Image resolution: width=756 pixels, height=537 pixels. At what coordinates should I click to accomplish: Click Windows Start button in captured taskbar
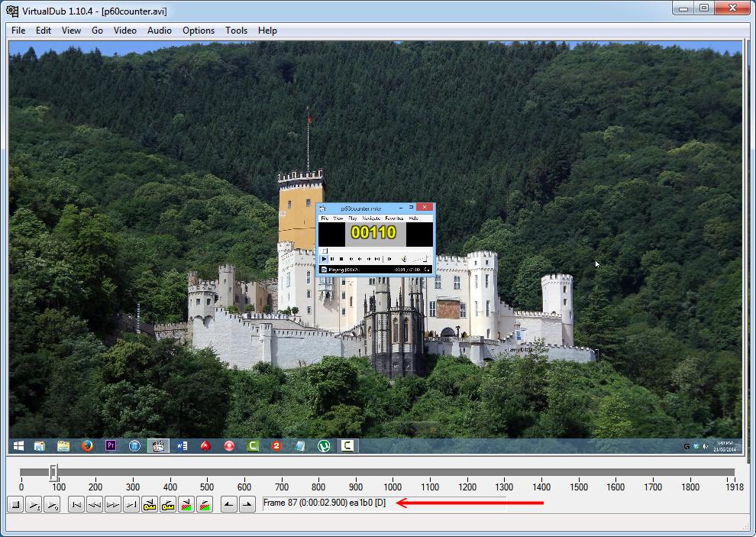tap(19, 446)
